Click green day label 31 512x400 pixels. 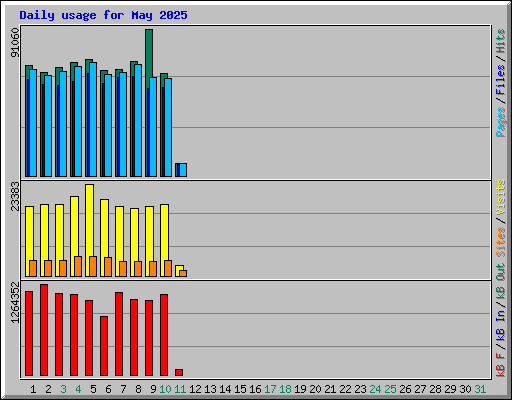coord(480,389)
